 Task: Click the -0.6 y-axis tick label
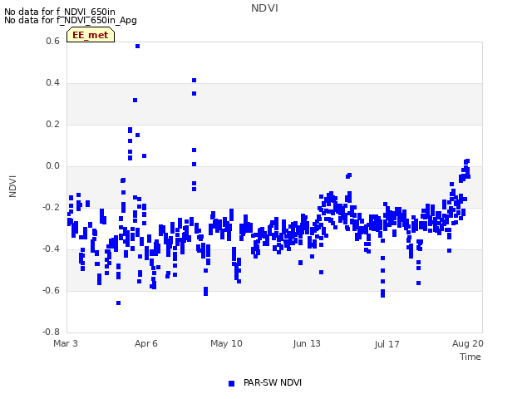[x=51, y=290]
